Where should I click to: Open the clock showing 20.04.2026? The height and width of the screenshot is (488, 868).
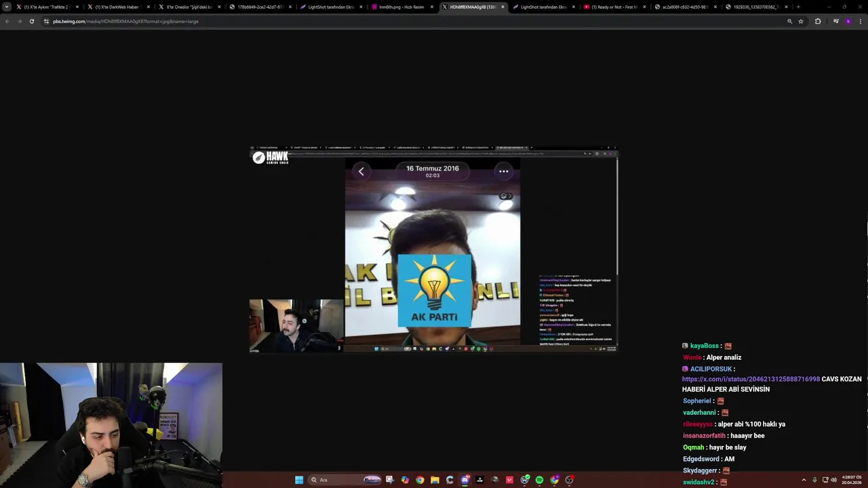(852, 480)
